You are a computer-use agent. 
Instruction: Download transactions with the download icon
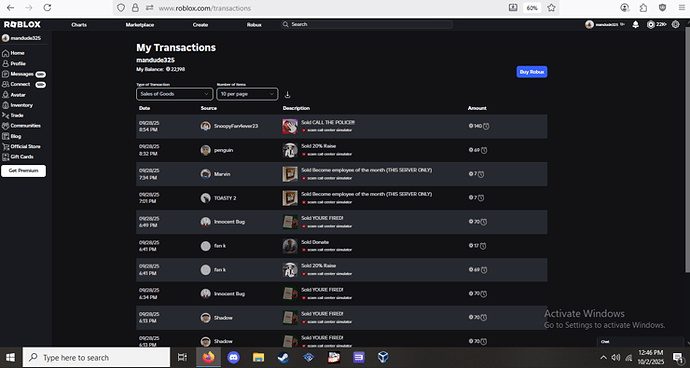click(287, 95)
